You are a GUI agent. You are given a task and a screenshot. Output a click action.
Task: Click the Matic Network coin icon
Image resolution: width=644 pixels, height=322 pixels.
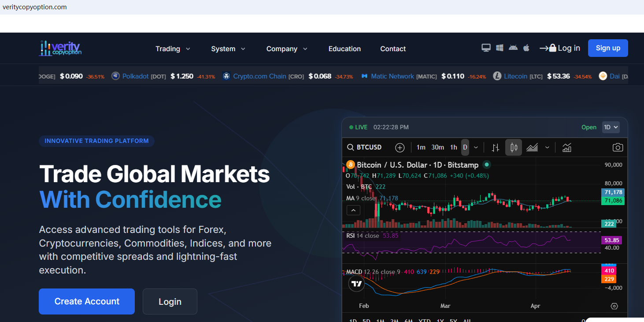364,76
